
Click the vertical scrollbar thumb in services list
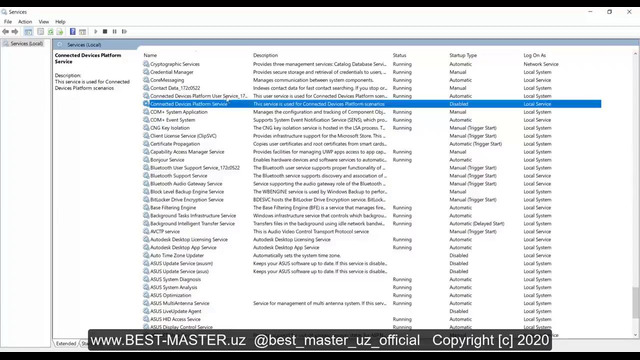pyautogui.click(x=636, y=302)
